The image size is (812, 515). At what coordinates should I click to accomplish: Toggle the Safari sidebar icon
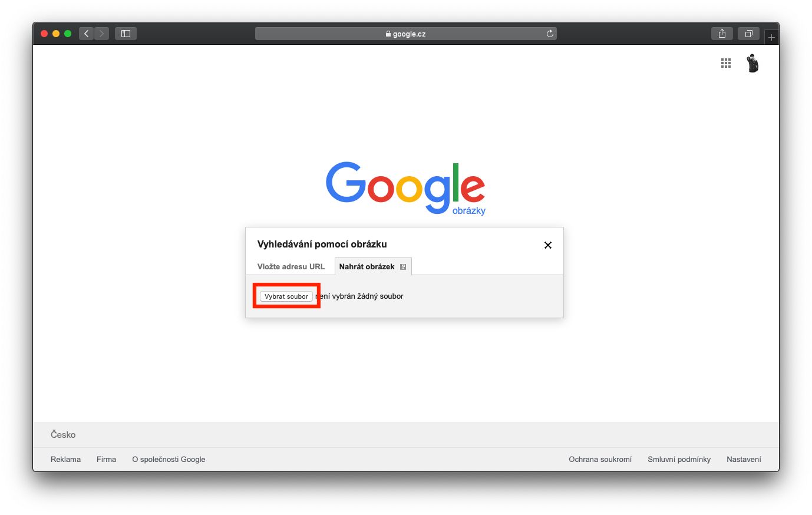[x=126, y=34]
